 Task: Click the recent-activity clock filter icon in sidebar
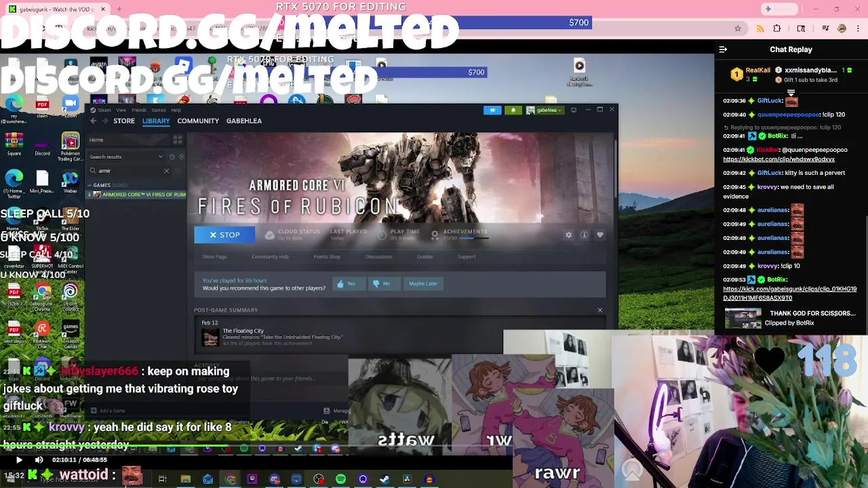[172, 157]
